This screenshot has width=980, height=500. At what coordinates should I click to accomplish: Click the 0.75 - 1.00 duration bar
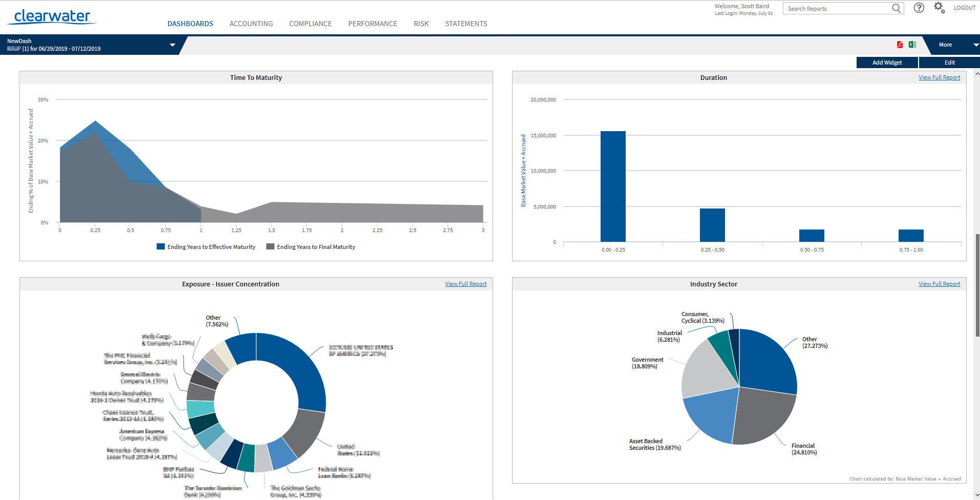point(911,236)
